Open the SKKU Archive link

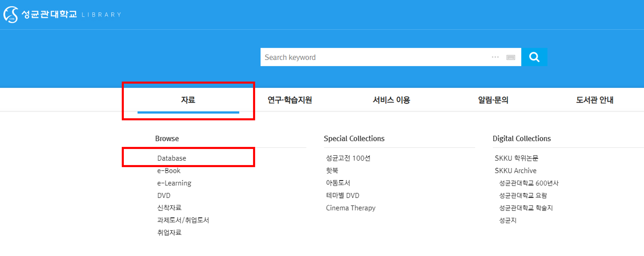point(515,171)
